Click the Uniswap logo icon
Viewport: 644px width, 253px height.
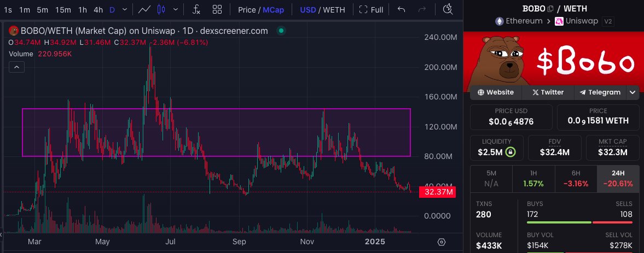click(x=559, y=21)
